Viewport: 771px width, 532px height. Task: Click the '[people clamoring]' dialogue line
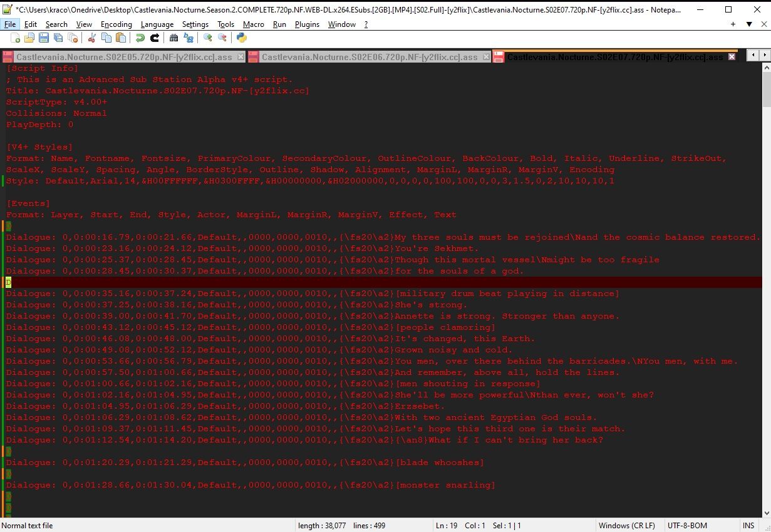pos(251,327)
